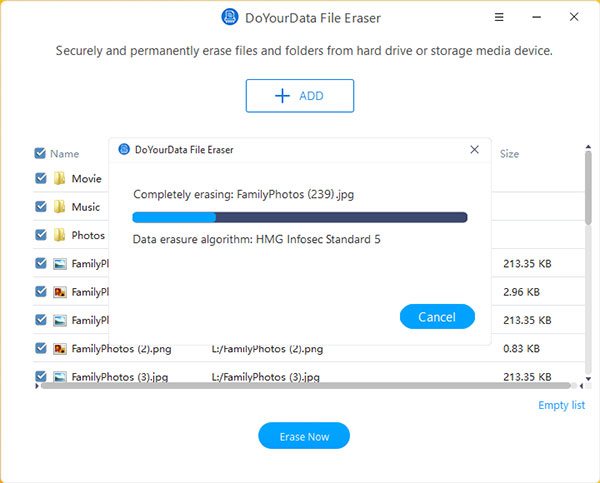The width and height of the screenshot is (600, 483).
Task: Cancel the erasing operation
Action: pos(437,317)
